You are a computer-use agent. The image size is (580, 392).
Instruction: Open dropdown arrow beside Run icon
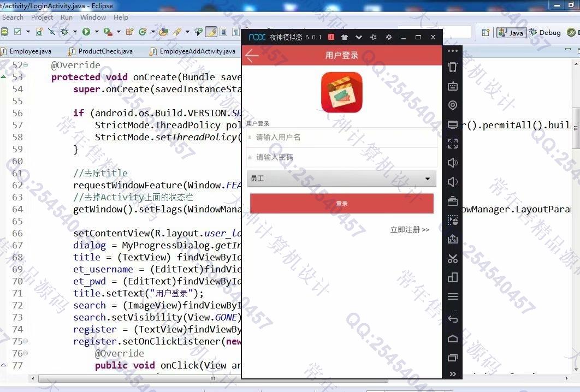97,32
